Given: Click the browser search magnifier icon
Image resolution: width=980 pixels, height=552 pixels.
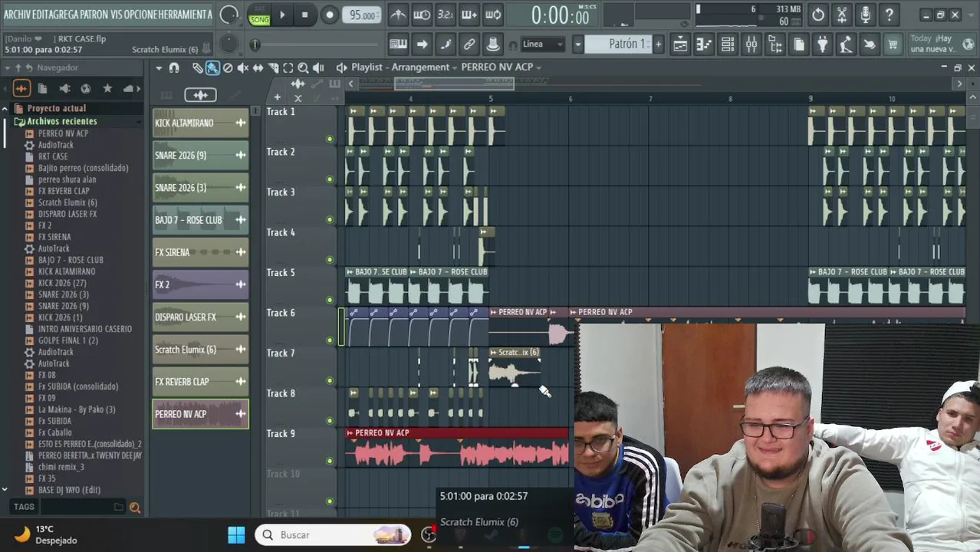Looking at the screenshot, I should coord(135,507).
